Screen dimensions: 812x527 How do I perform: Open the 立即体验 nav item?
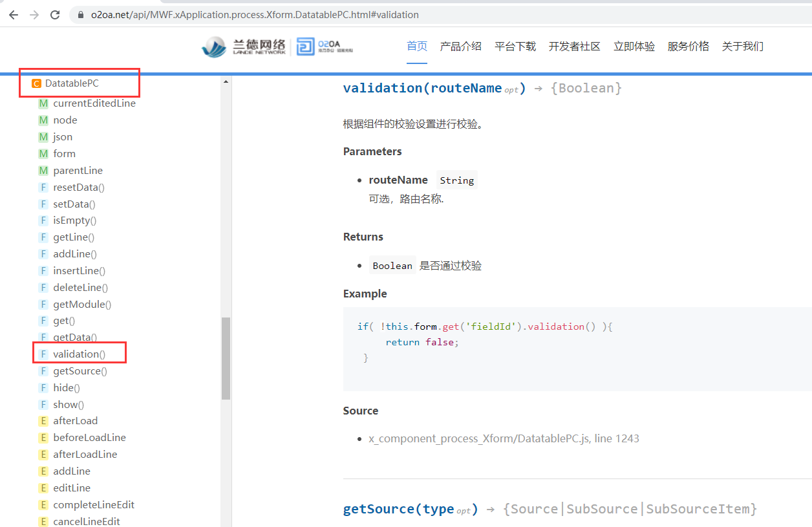[634, 46]
